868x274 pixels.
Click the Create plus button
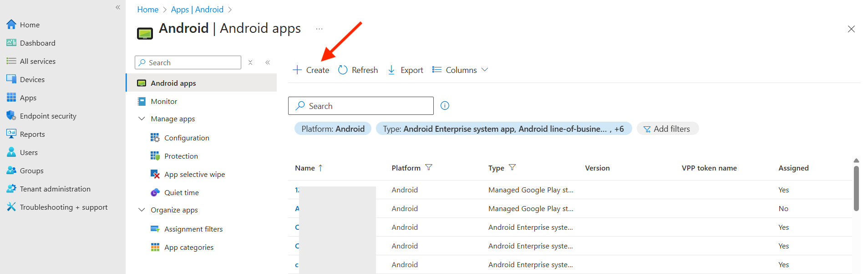point(311,70)
